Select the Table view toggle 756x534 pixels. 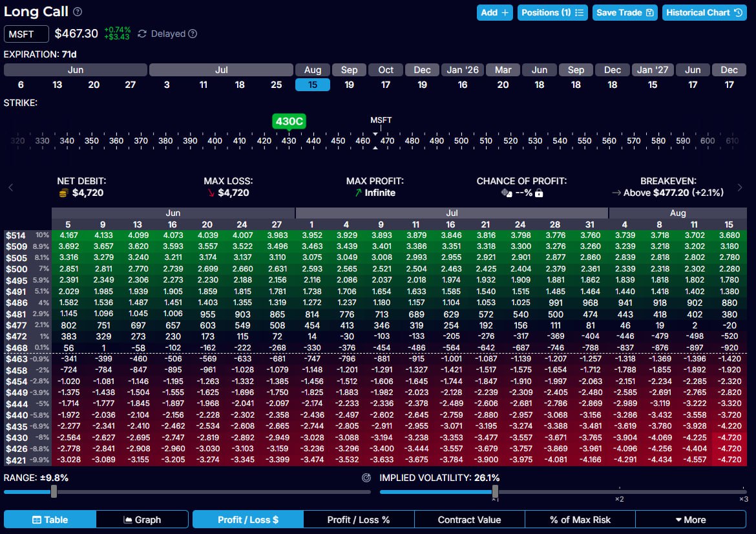pos(50,520)
